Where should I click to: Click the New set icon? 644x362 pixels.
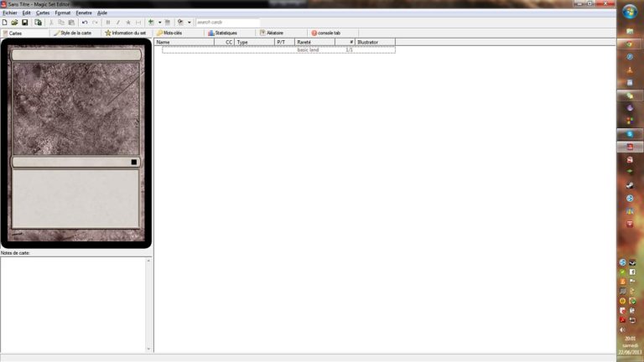(x=5, y=23)
